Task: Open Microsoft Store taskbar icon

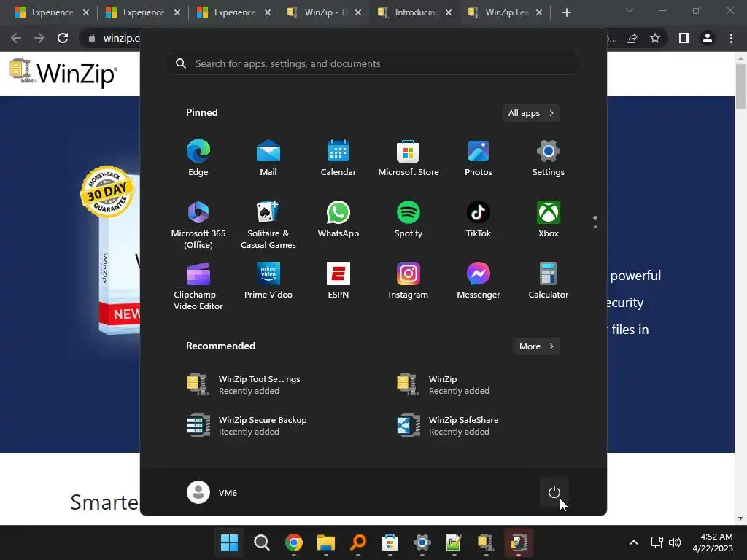Action: 390,542
